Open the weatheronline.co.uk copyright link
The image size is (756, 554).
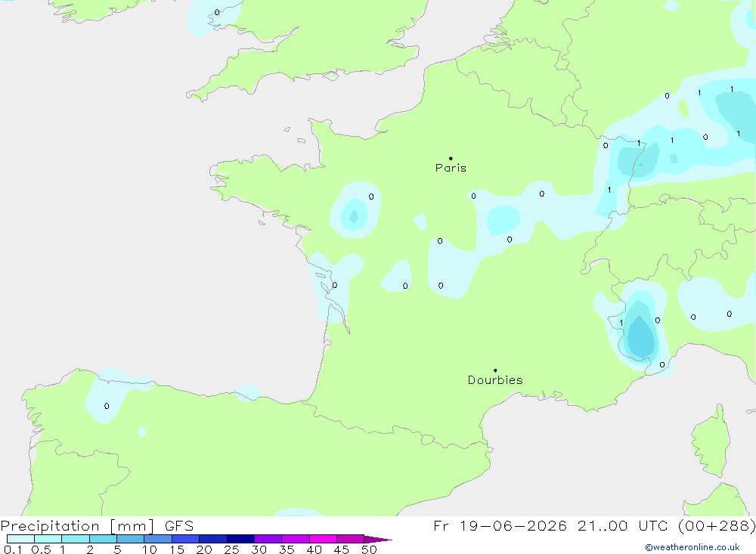click(692, 547)
